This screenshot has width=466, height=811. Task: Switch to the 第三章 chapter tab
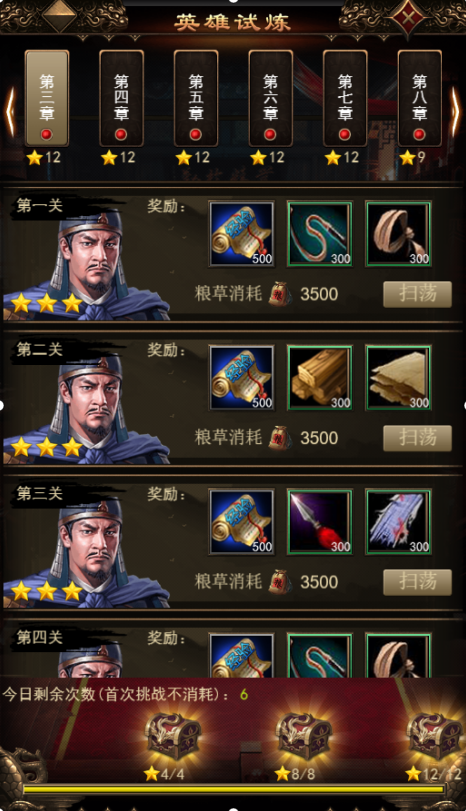pyautogui.click(x=47, y=98)
